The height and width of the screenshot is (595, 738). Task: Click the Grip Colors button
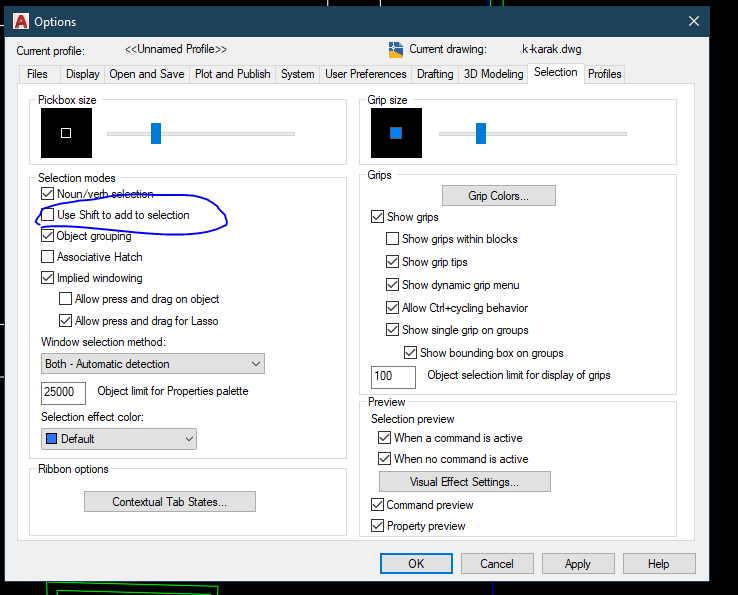coord(498,196)
